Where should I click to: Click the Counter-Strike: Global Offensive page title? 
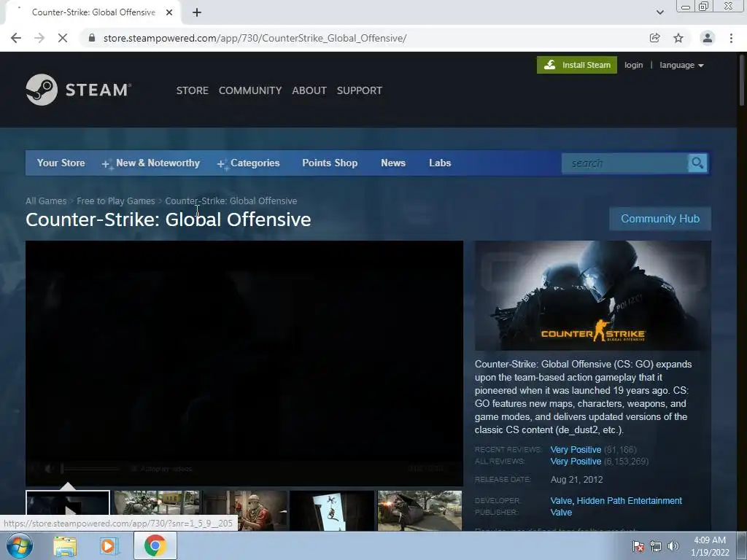[x=169, y=219]
